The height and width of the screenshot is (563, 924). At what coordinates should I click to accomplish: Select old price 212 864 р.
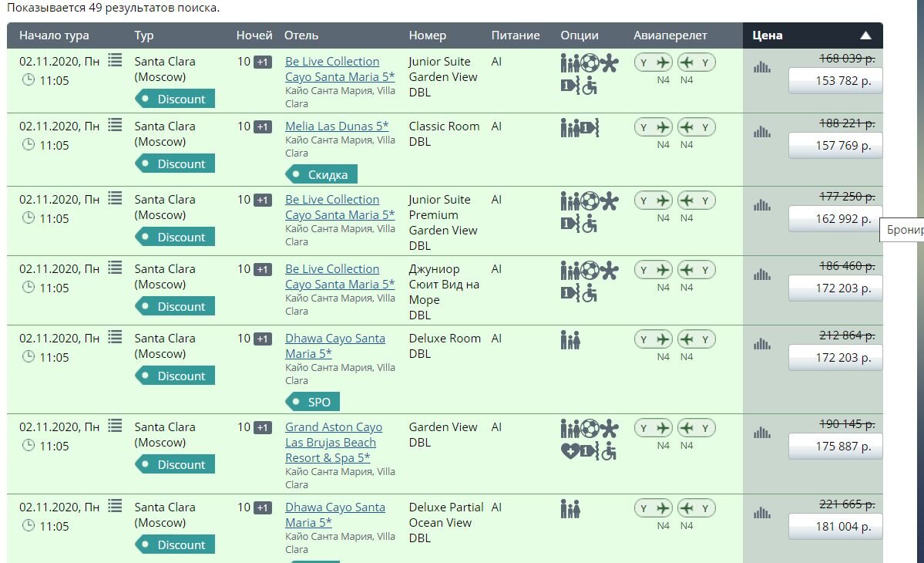click(847, 335)
